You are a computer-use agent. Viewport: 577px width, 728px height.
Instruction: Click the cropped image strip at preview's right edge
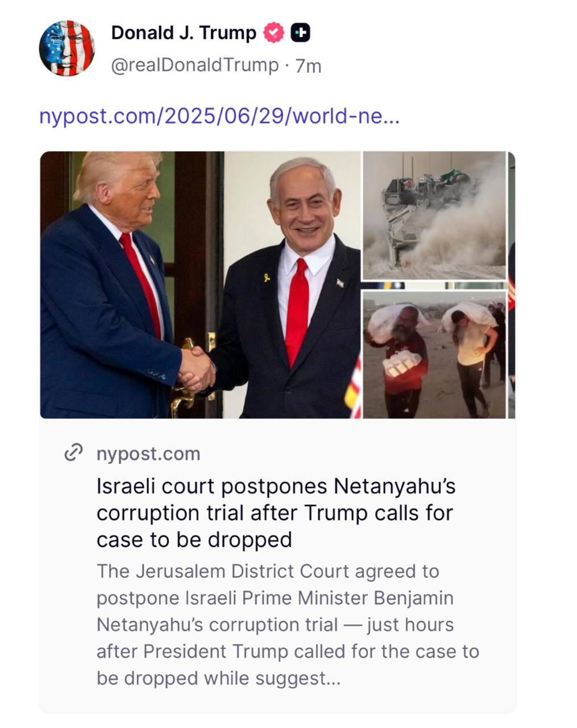[511, 285]
